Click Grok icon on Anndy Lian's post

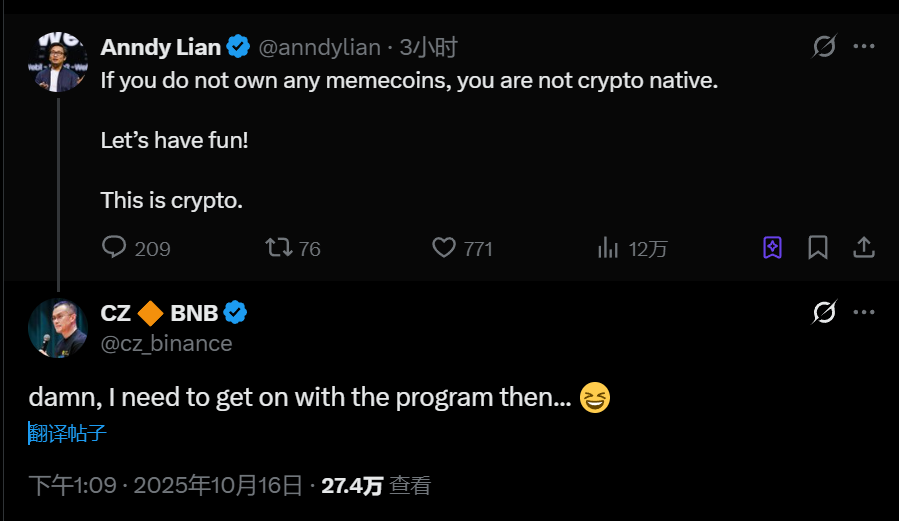tap(825, 46)
